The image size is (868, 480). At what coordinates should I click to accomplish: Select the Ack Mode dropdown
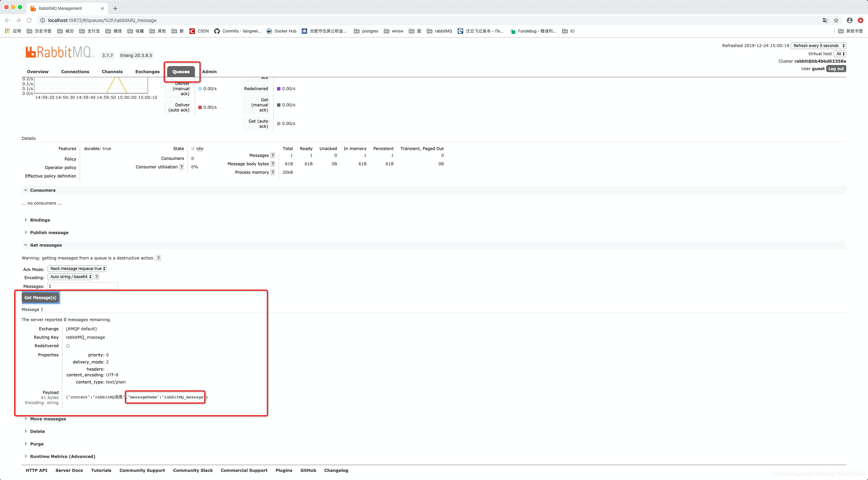(x=78, y=268)
